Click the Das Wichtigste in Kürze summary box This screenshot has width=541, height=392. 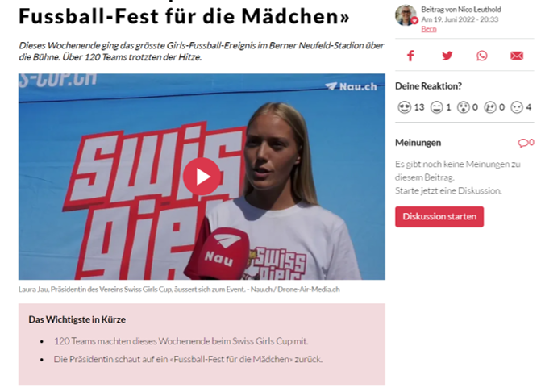click(202, 344)
